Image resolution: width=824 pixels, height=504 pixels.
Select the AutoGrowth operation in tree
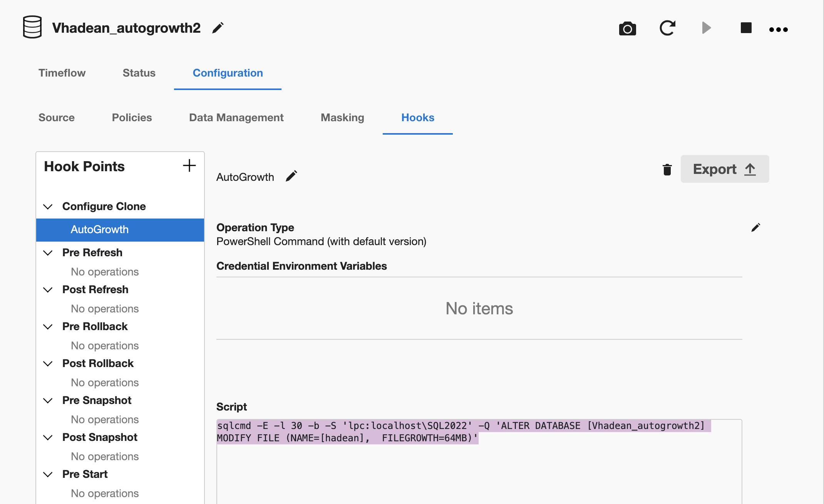[x=120, y=230]
